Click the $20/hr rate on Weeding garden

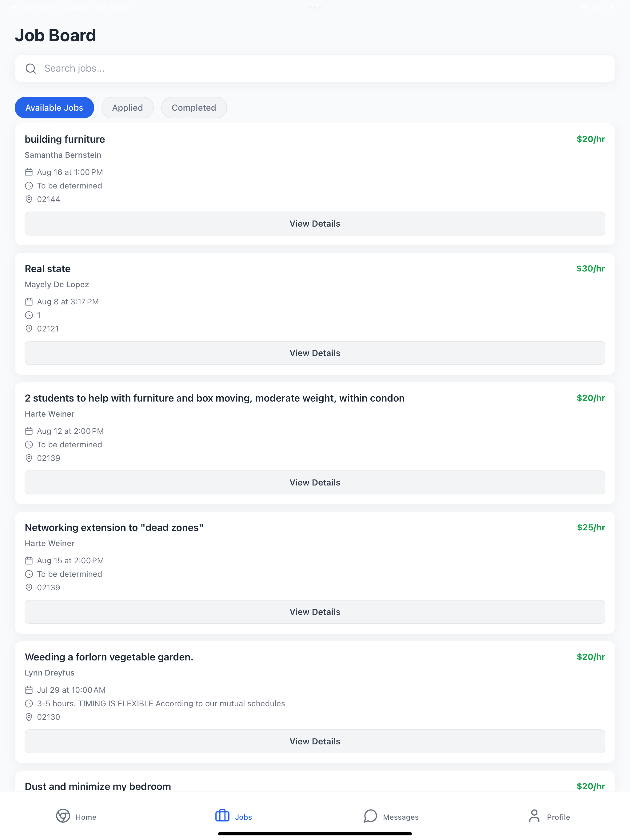pyautogui.click(x=591, y=657)
